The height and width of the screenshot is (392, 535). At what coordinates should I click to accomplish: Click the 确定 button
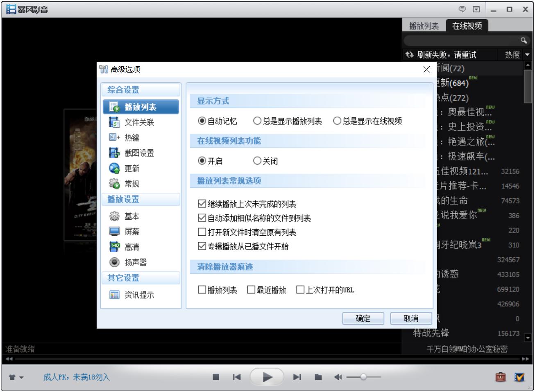coord(363,318)
